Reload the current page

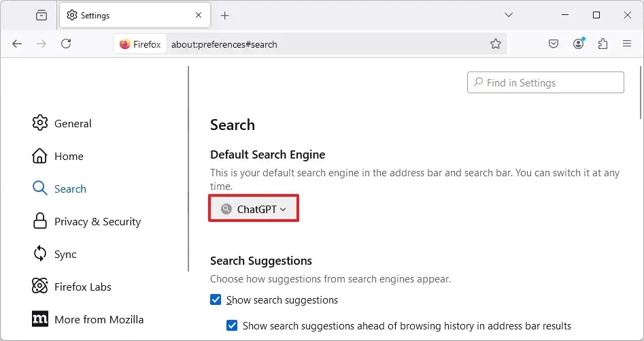(x=66, y=44)
